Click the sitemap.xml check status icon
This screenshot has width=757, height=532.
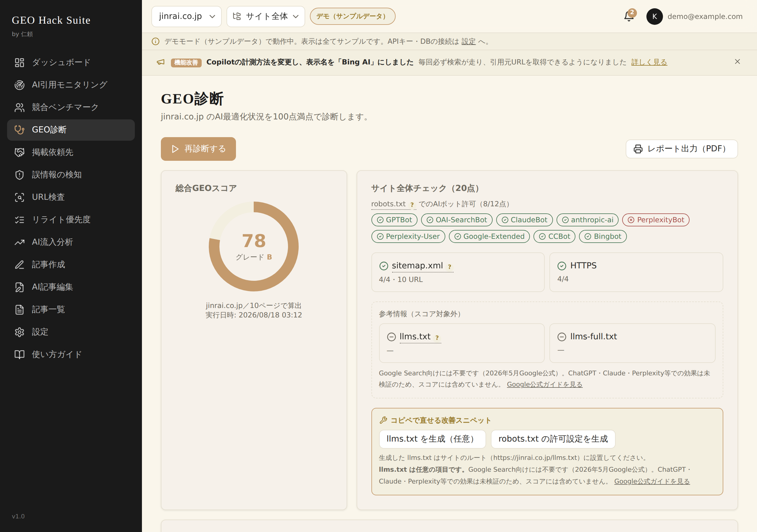click(384, 266)
